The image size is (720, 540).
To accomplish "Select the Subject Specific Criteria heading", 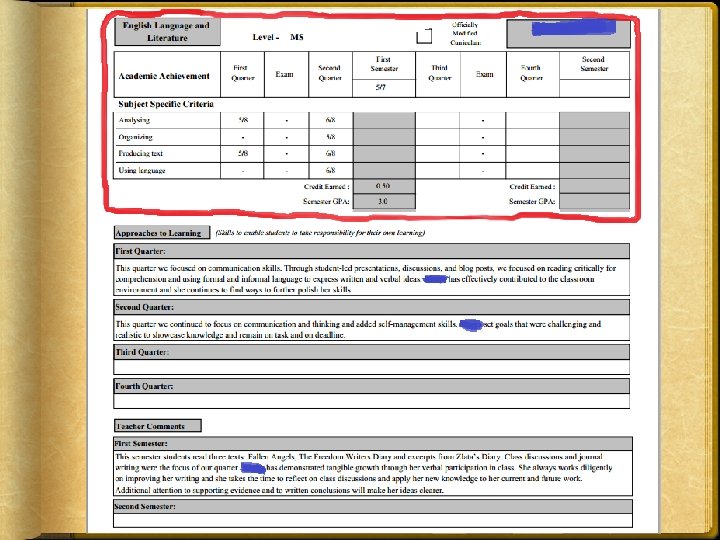I will [x=166, y=104].
